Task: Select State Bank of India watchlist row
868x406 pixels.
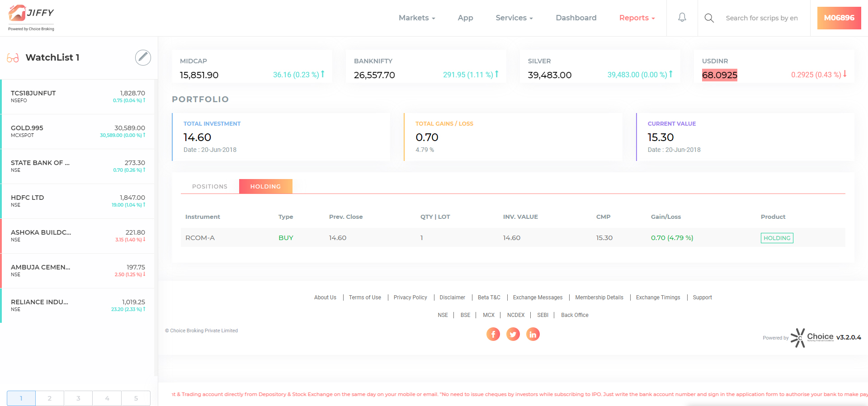Action: 77,166
